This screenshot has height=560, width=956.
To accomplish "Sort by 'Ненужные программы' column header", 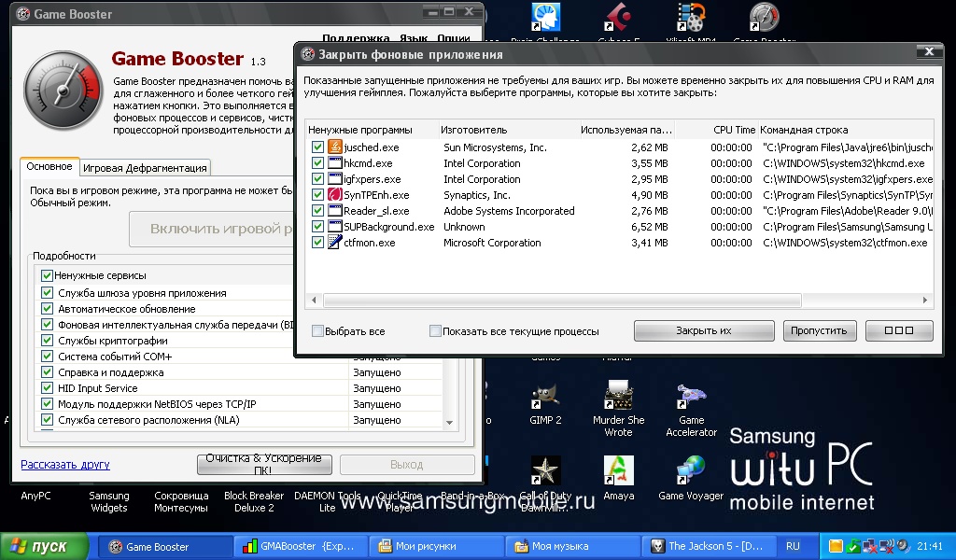I will point(372,130).
